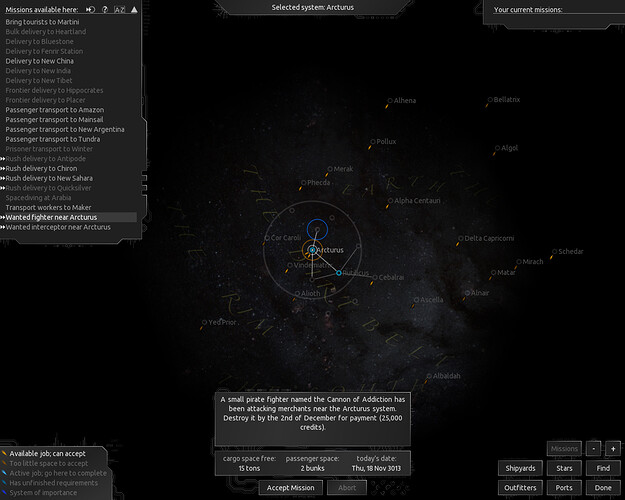Select the Matar star system
This screenshot has width=625, height=500.
[493, 273]
